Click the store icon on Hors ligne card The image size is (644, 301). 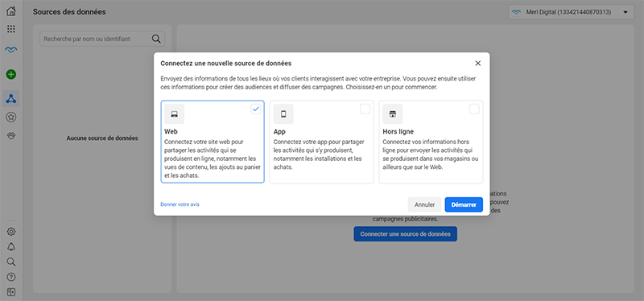pos(392,114)
